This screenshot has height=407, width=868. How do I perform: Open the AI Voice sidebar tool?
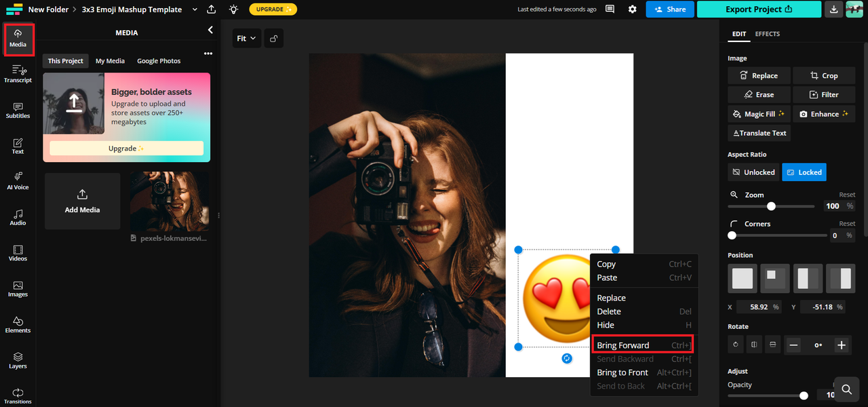[18, 181]
